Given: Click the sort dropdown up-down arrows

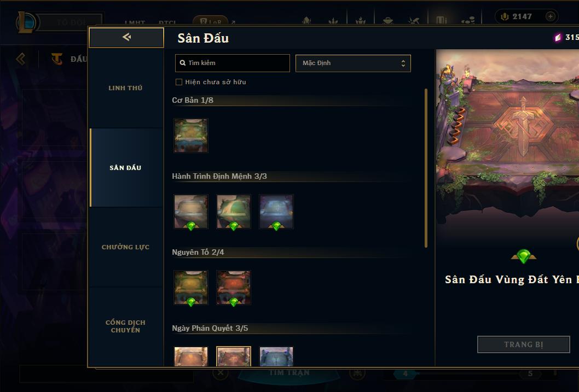Looking at the screenshot, I should click(403, 63).
